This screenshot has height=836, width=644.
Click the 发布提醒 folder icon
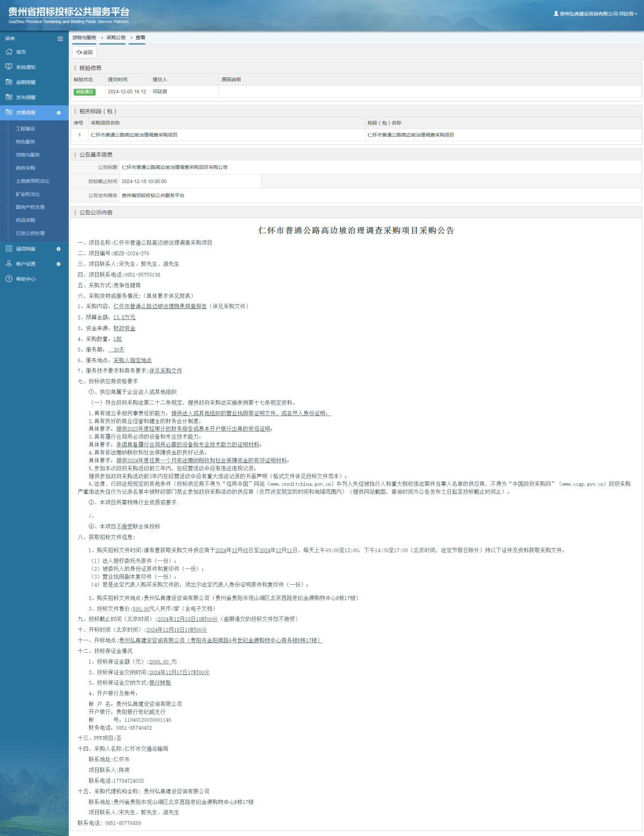[x=9, y=97]
